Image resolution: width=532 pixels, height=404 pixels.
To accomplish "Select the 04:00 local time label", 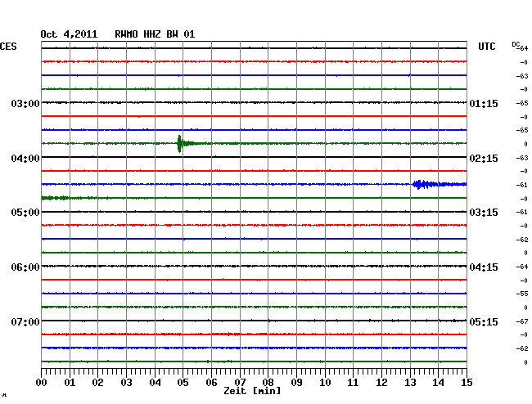I will coord(25,159).
